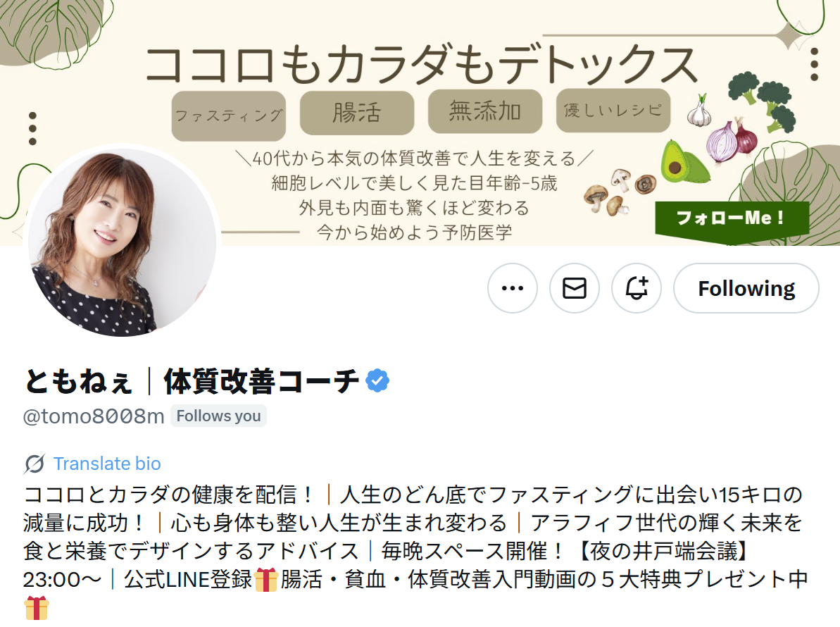Click the Follows you label
The image size is (840, 627).
218,416
